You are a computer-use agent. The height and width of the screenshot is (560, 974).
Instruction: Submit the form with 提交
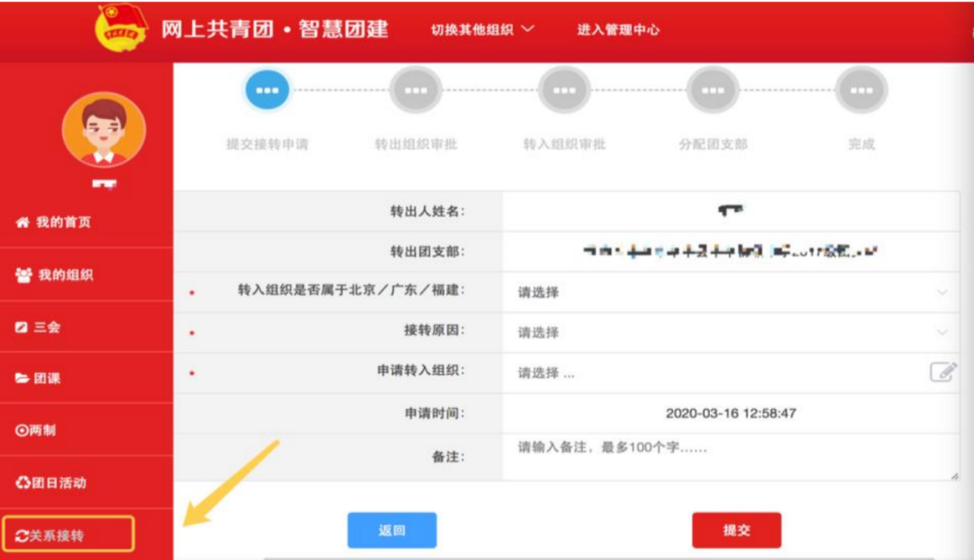pyautogui.click(x=737, y=530)
